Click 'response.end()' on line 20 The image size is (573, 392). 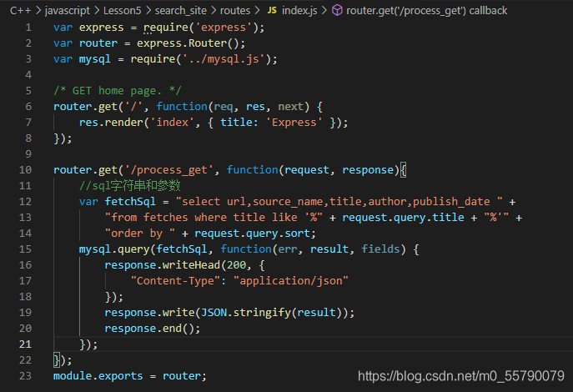[149, 329]
